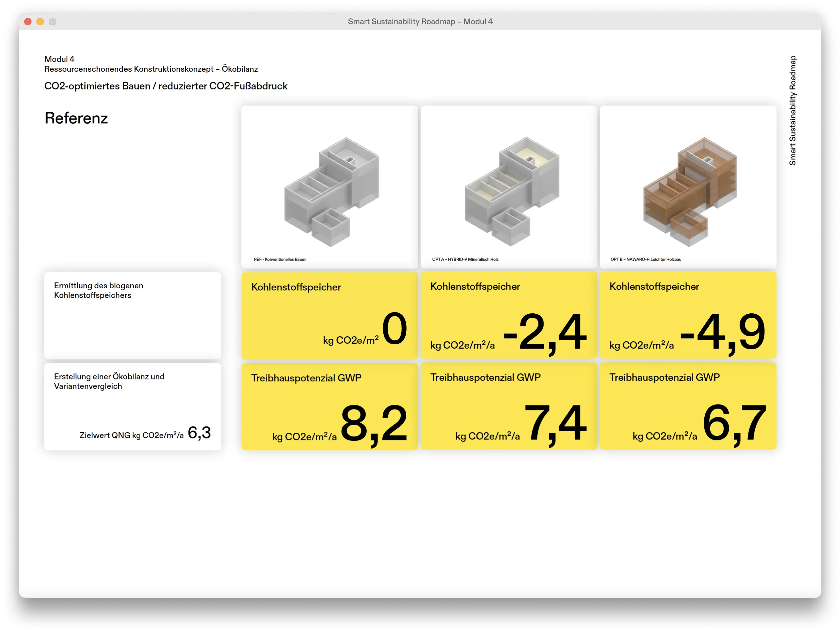Click the Modul 4 header text

[x=59, y=59]
